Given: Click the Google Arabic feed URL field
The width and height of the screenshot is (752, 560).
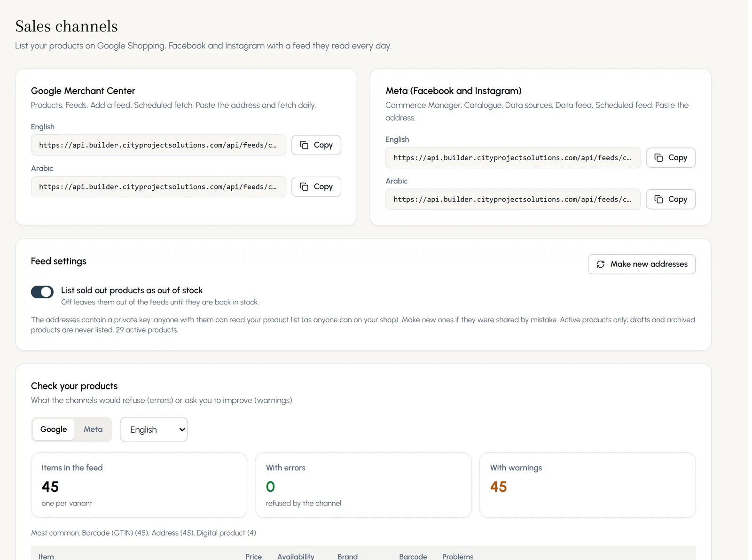Looking at the screenshot, I should (158, 187).
